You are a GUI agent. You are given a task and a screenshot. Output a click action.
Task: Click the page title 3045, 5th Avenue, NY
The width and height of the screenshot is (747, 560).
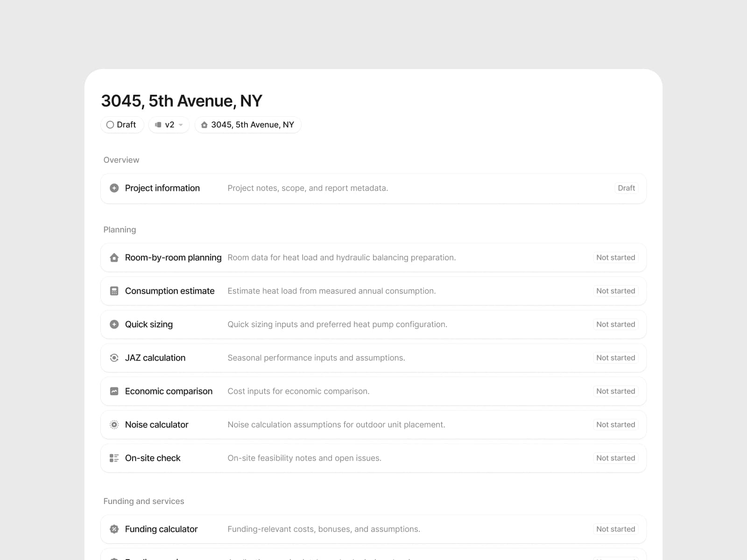click(182, 101)
